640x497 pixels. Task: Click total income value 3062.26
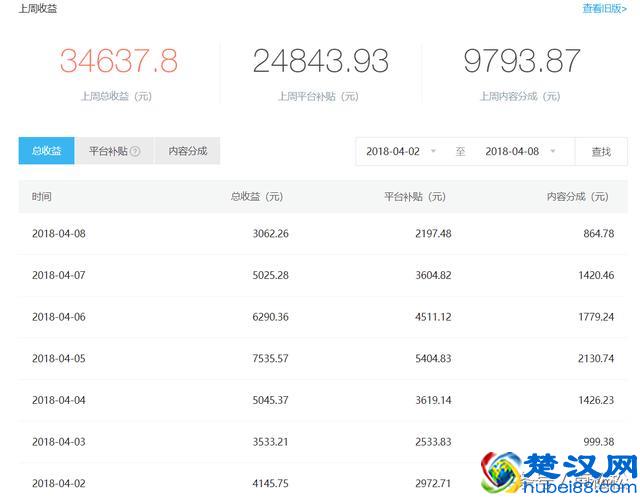[270, 233]
